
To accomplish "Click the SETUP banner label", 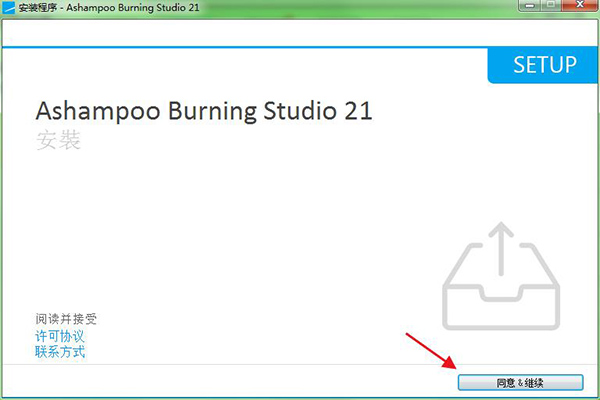I will point(545,65).
